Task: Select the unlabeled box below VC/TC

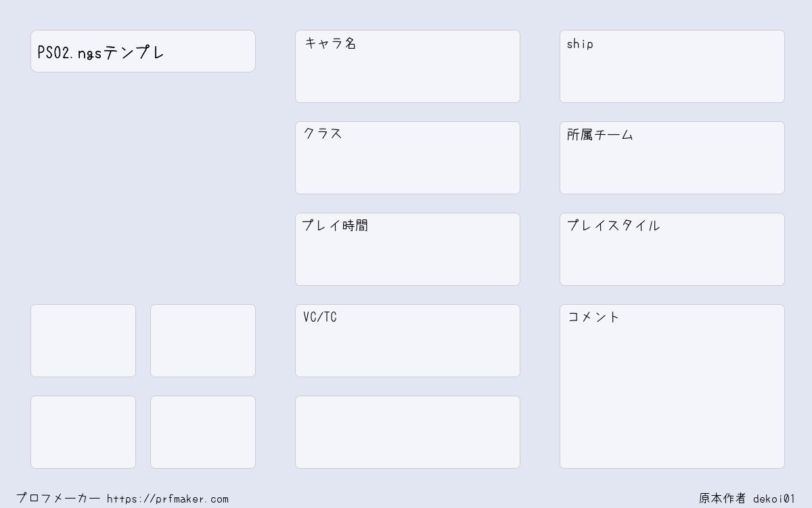Action: pyautogui.click(x=407, y=432)
